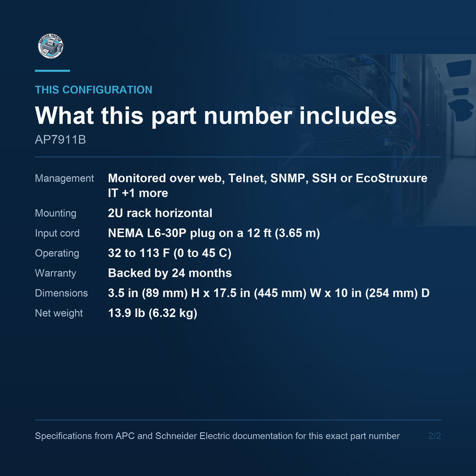Select the 'Backed by 24 months' value
476x476 pixels.
tap(170, 273)
